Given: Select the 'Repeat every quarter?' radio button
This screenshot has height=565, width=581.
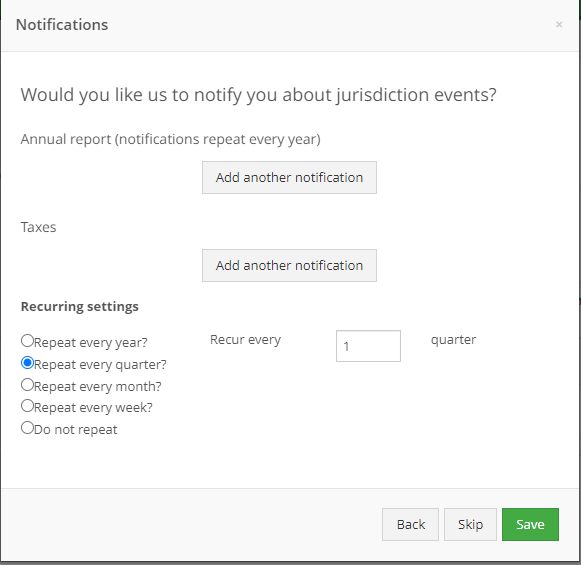Looking at the screenshot, I should tap(27, 363).
